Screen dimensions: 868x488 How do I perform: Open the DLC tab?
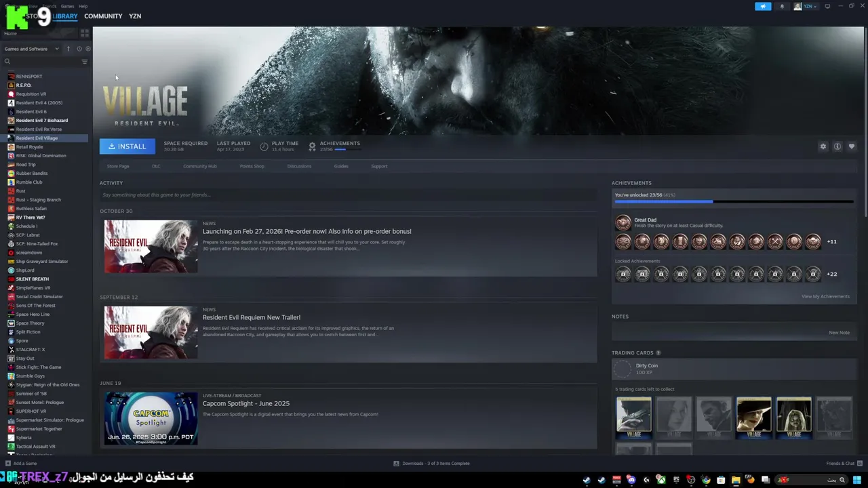156,166
